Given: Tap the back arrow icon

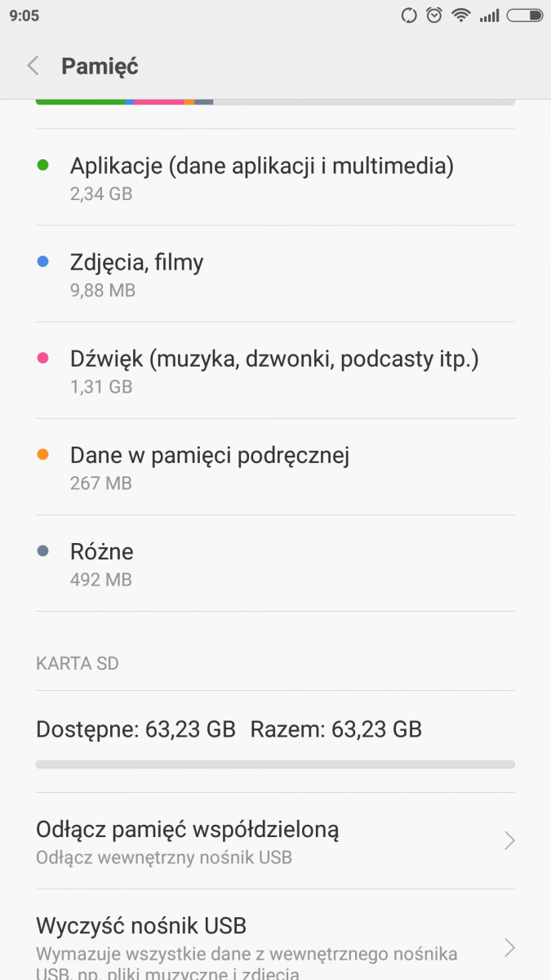Looking at the screenshot, I should [x=33, y=66].
